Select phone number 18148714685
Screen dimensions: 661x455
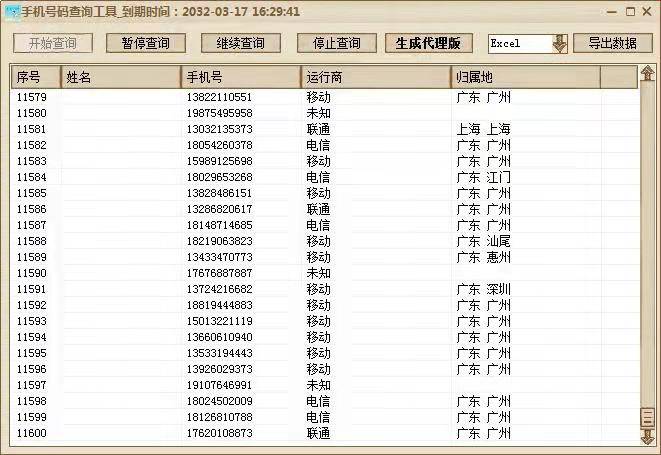[219, 226]
